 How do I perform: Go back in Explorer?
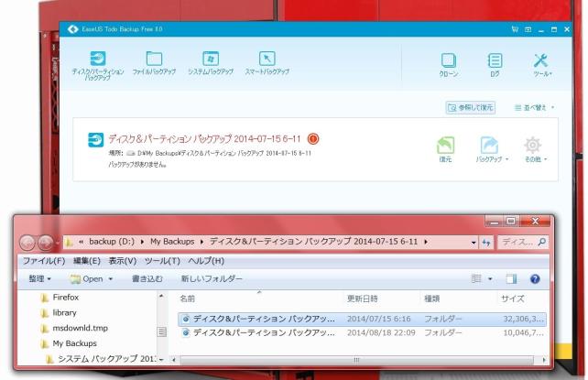tap(27, 243)
